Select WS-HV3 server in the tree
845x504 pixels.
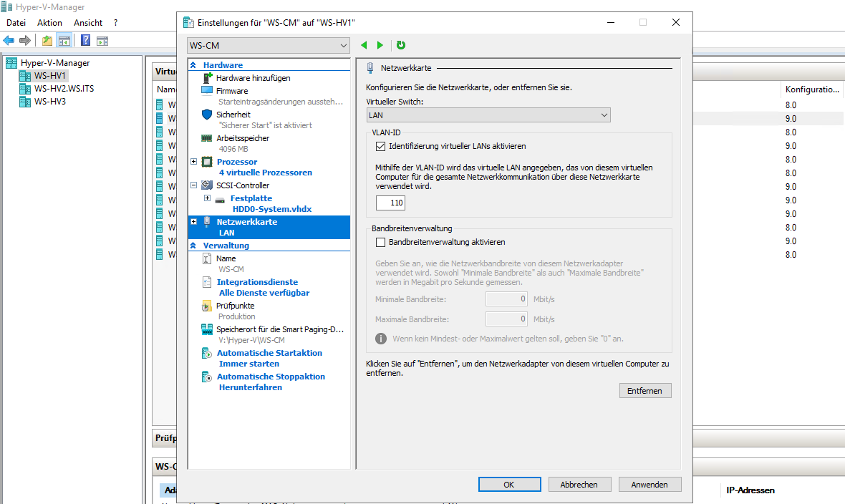[50, 102]
